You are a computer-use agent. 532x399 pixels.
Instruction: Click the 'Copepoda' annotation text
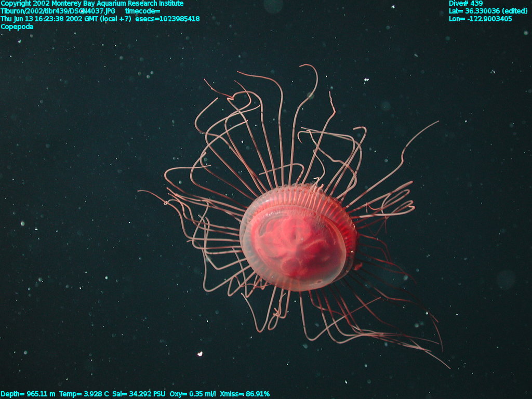pyautogui.click(x=17, y=26)
